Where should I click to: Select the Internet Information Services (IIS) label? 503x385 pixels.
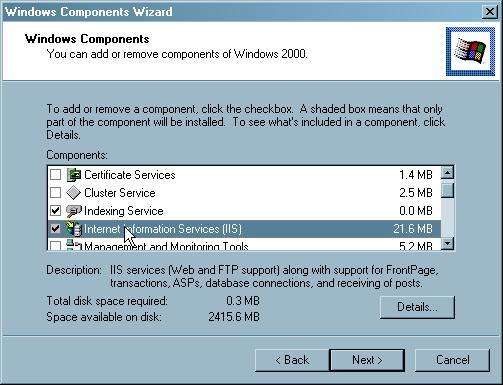click(163, 229)
